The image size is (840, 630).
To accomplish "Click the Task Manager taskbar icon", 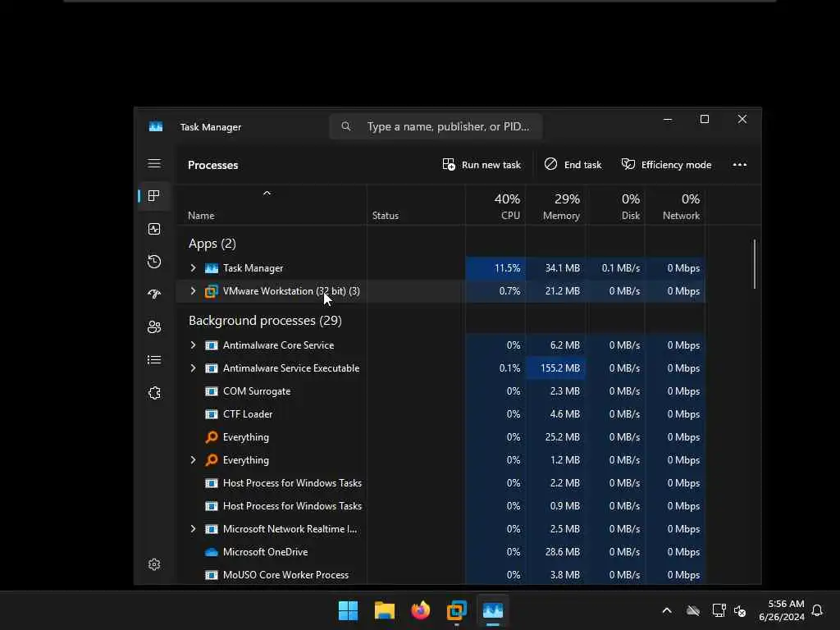I will coord(493,610).
